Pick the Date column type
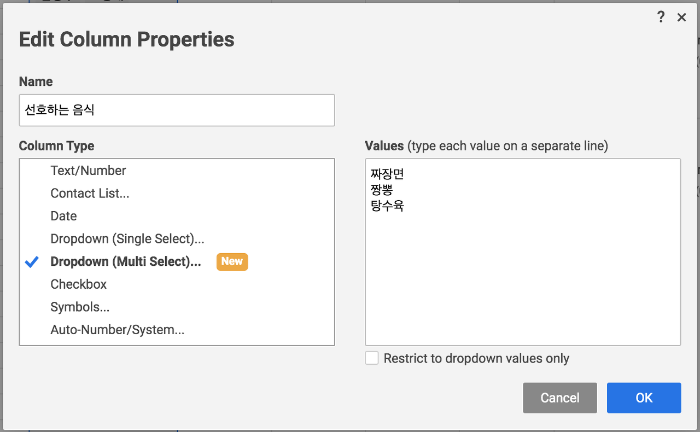Image resolution: width=700 pixels, height=432 pixels. (63, 216)
